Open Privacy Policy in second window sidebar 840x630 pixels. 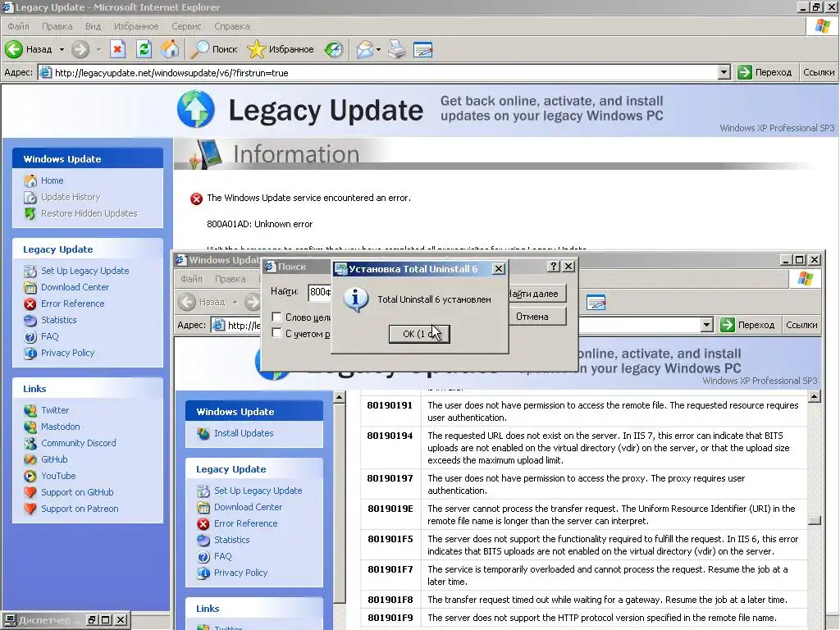pos(240,573)
